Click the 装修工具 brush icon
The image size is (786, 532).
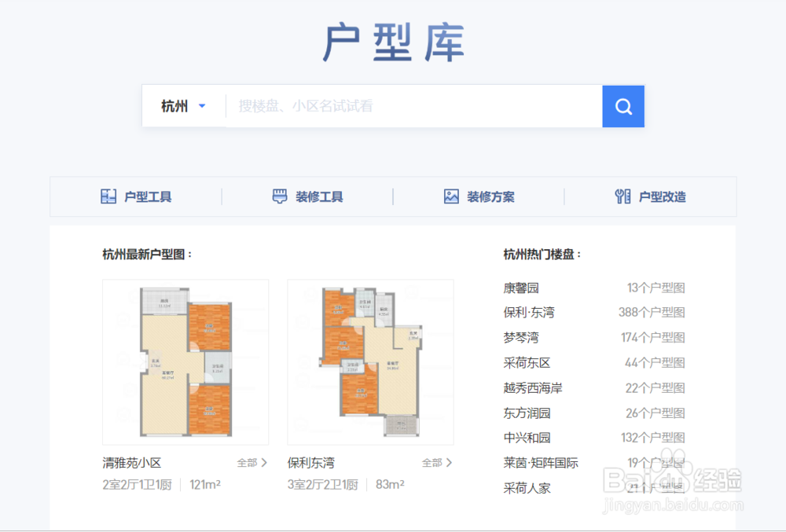tap(281, 196)
